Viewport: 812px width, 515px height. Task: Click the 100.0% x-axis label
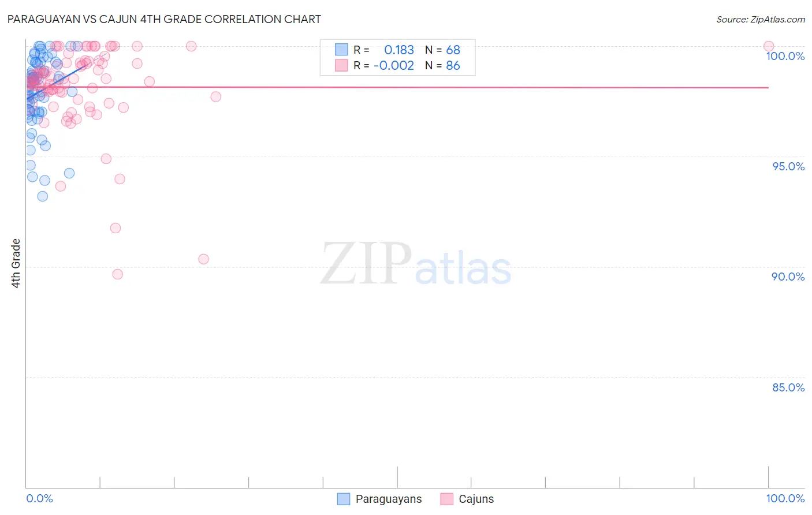[785, 499]
